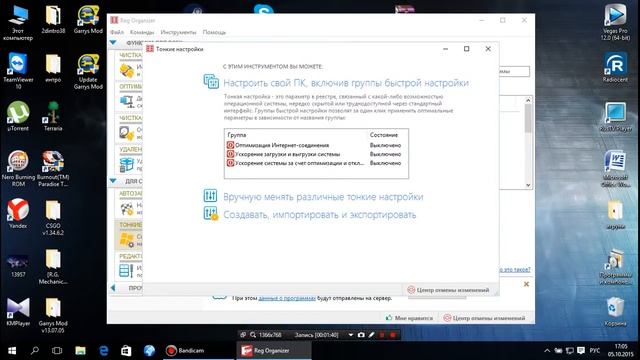Viewport: 640px width, 360px height.
Task: Dismiss notification with the orange X
Action: [x=526, y=284]
